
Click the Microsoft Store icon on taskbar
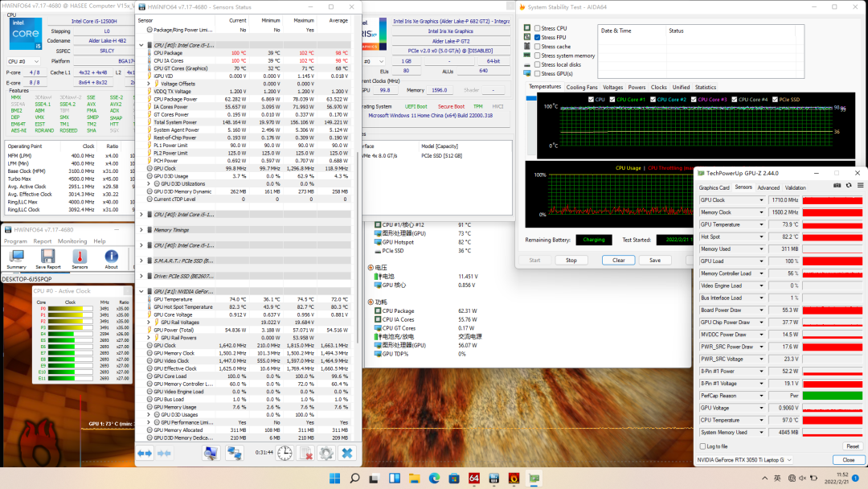(454, 479)
